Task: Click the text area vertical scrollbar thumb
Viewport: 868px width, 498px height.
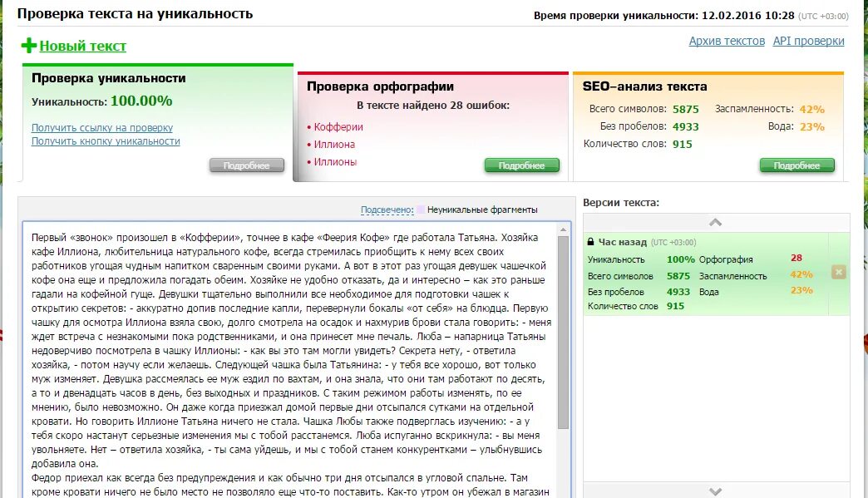Action: tap(563, 333)
